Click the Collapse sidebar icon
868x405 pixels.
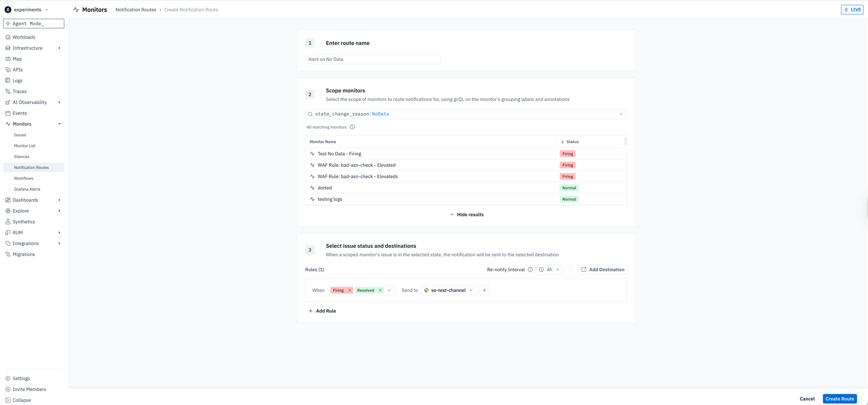point(8,400)
